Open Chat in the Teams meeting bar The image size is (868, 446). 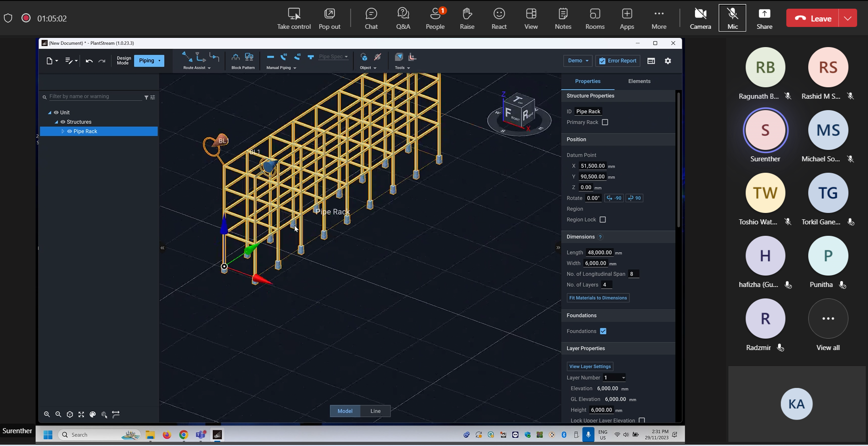371,18
